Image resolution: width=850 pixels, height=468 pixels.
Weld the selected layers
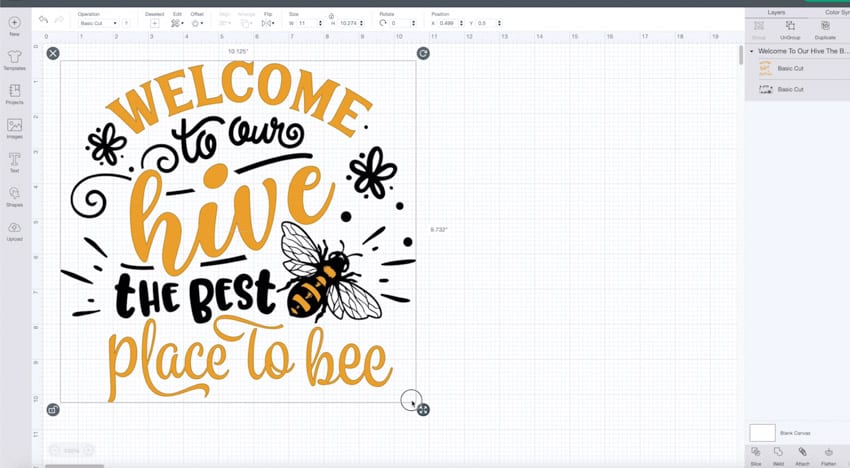pos(778,453)
